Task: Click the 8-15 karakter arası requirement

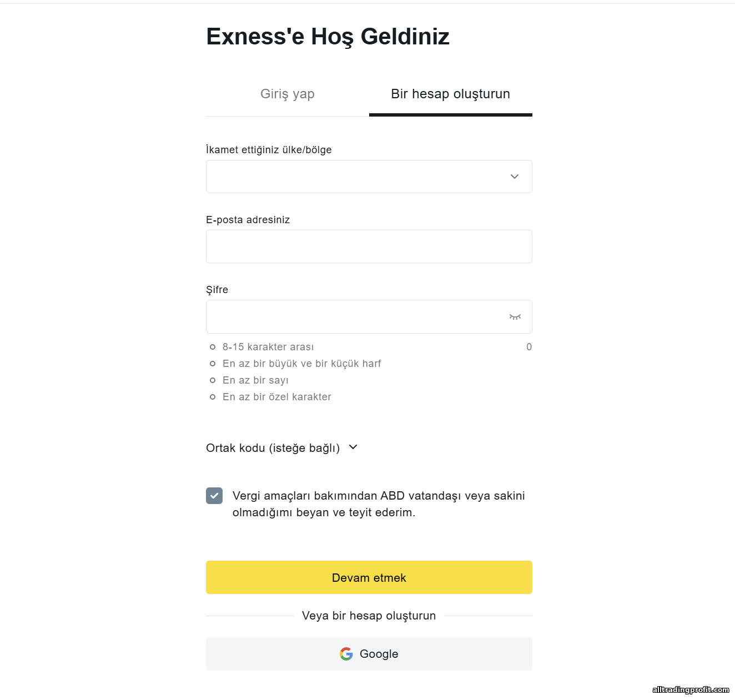Action: [x=268, y=347]
